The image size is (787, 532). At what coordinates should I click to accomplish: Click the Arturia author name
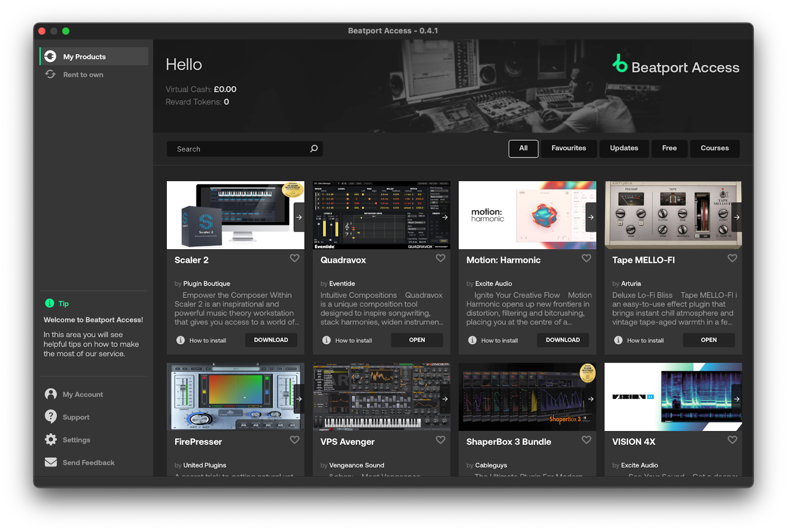(x=631, y=284)
